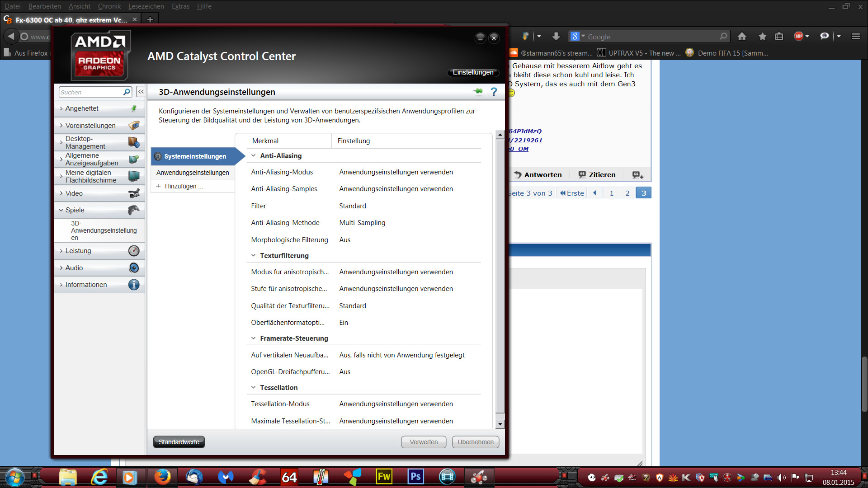Pin this page with the green pin icon

tap(478, 92)
